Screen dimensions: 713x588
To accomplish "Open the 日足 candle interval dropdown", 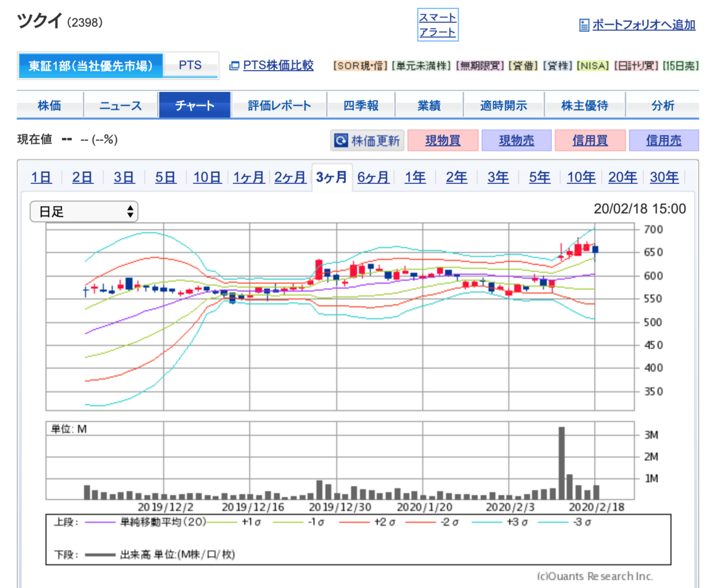I will (84, 211).
